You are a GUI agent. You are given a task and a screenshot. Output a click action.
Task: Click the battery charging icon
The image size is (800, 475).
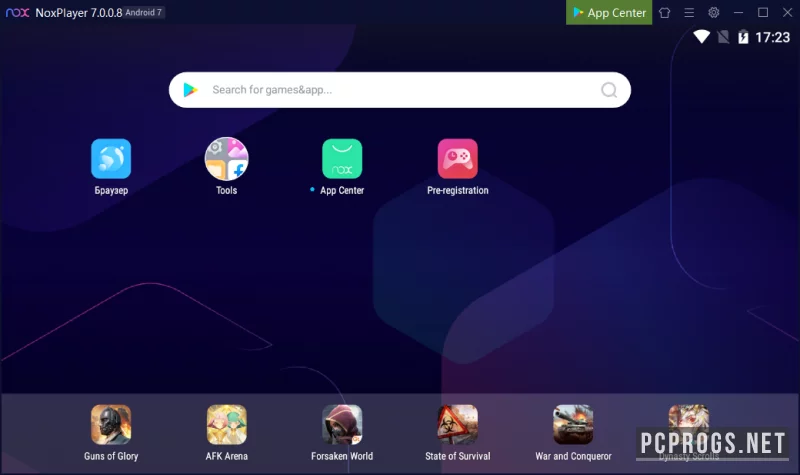pos(743,37)
